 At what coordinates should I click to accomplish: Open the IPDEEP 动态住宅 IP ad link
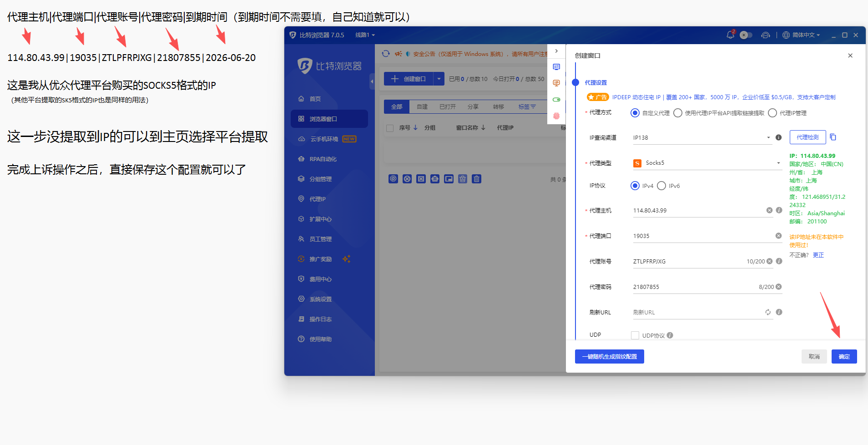pos(724,97)
